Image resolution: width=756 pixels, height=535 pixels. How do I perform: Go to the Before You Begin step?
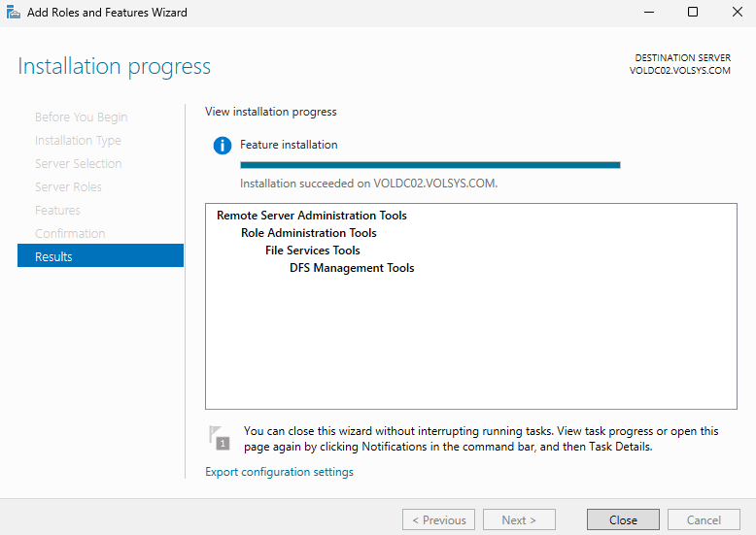point(81,117)
